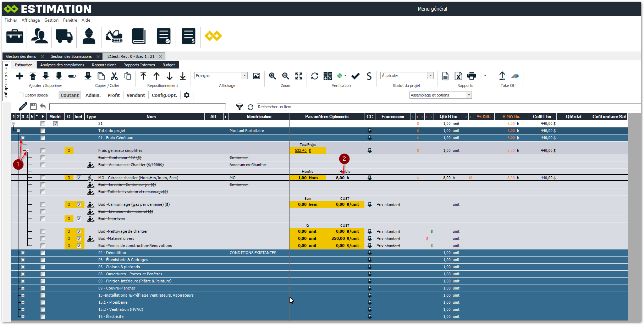Click the gear settings icon beside Config.Opt.

click(187, 95)
